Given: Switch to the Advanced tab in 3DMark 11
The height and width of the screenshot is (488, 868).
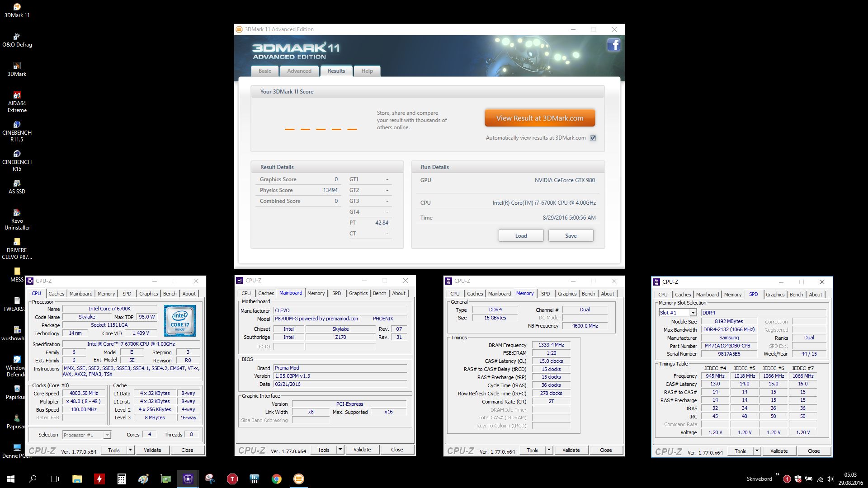Looking at the screenshot, I should coord(299,71).
